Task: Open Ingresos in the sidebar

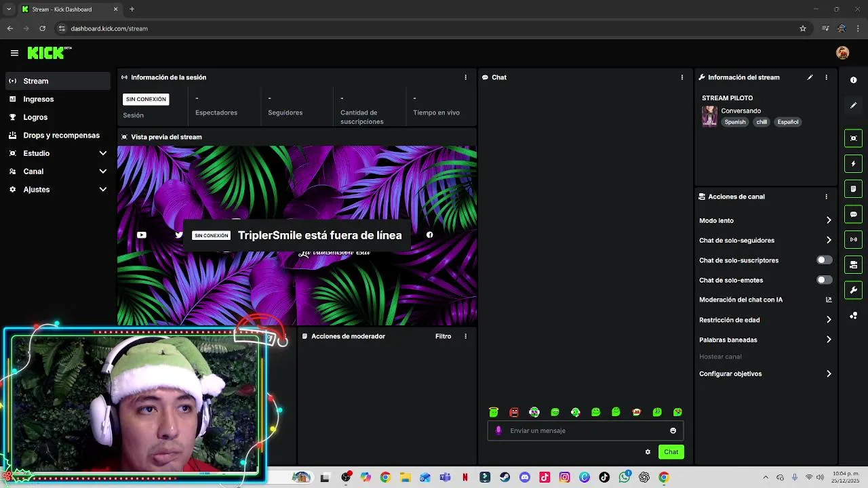Action: [x=58, y=99]
